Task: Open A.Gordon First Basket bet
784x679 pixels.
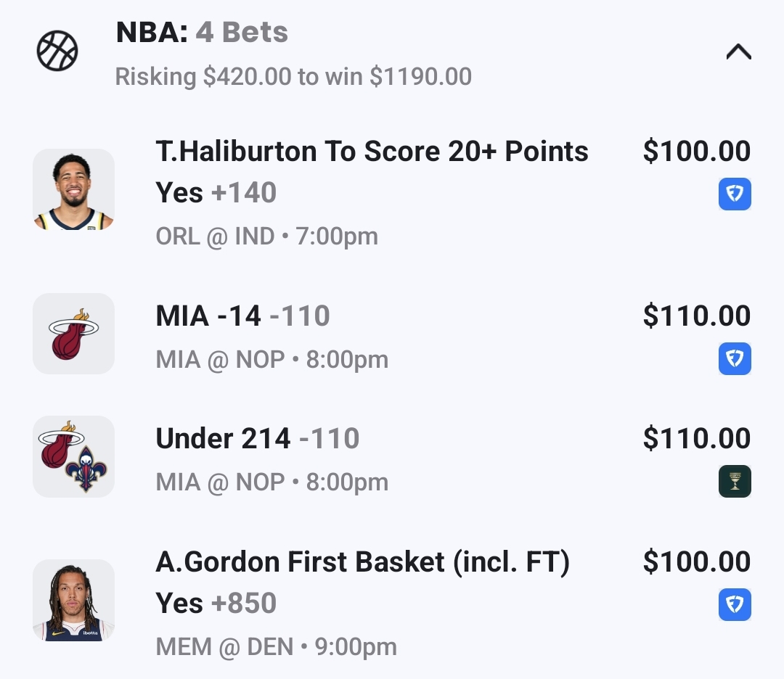Action: pyautogui.click(x=362, y=562)
